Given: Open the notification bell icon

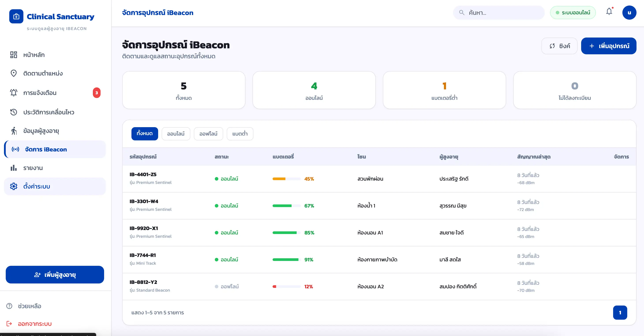Looking at the screenshot, I should click(609, 11).
